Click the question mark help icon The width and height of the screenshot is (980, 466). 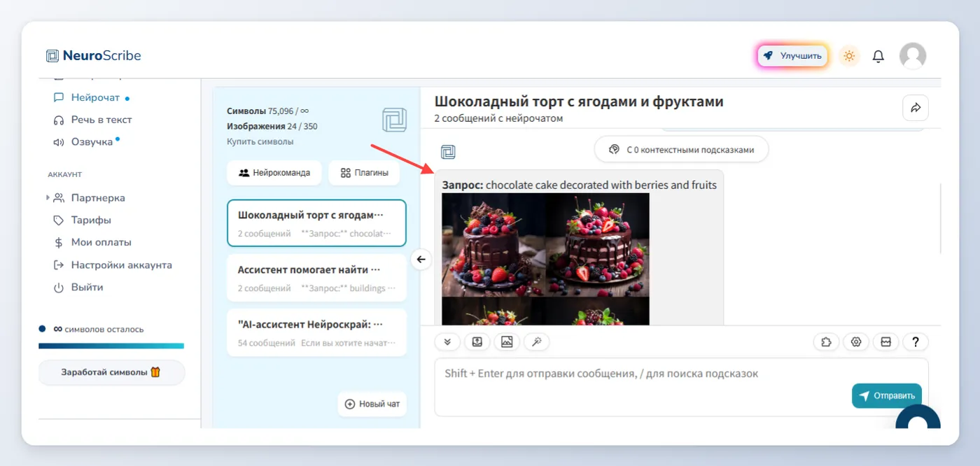(x=915, y=342)
